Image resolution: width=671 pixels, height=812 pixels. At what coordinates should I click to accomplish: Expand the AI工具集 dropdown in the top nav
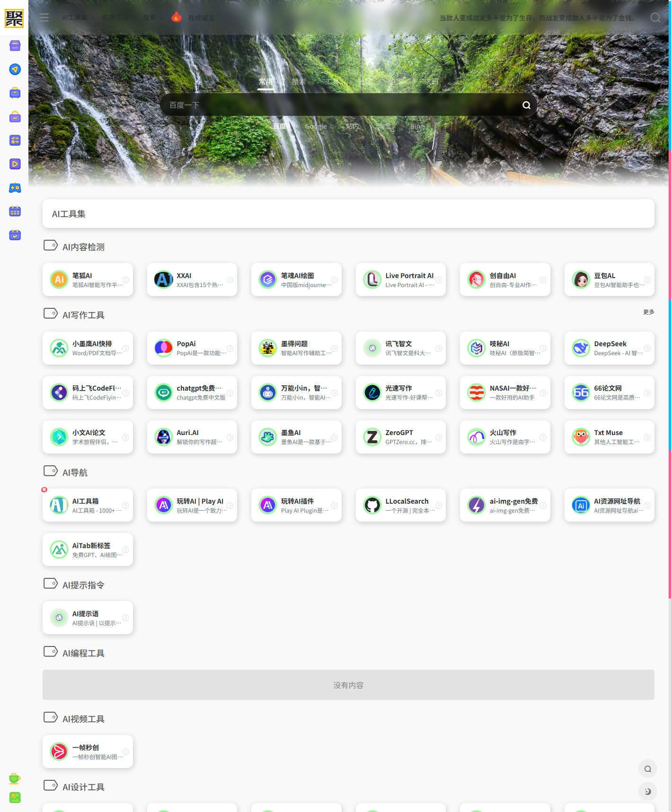click(78, 17)
